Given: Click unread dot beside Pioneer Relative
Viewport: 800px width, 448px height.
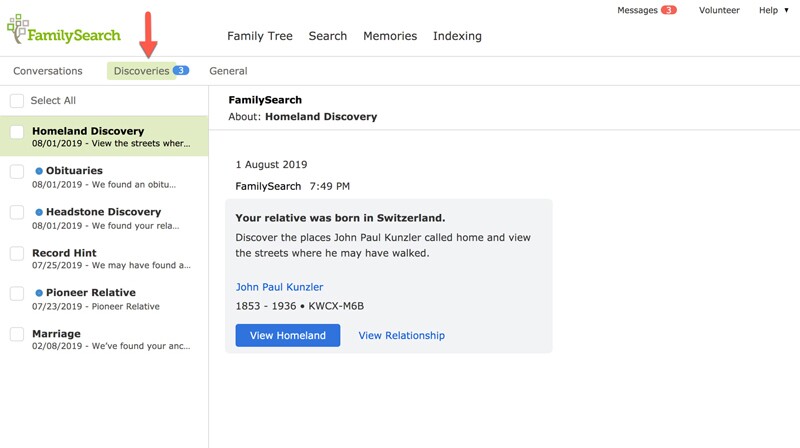Looking at the screenshot, I should click(x=39, y=293).
